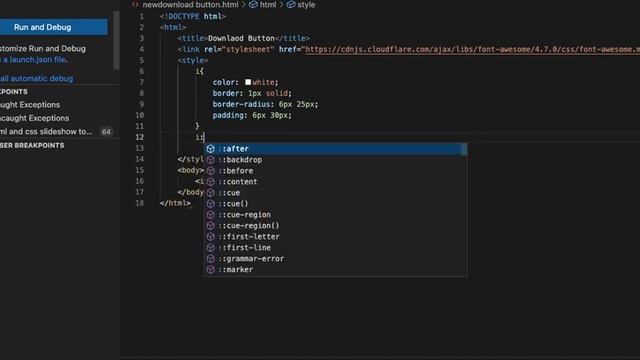
Task: Click 'stomize Run and Debug' text
Action: click(43, 49)
